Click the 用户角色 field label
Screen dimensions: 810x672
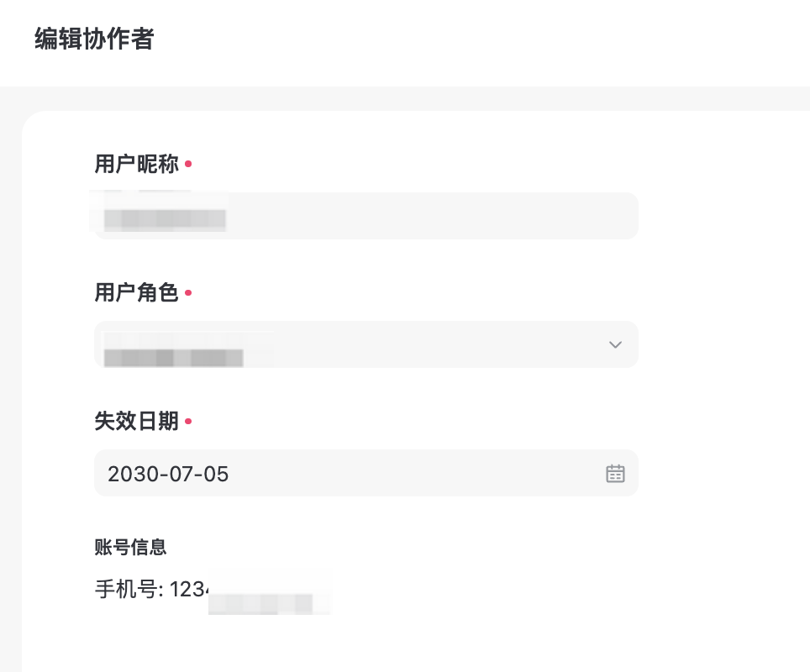pos(136,292)
